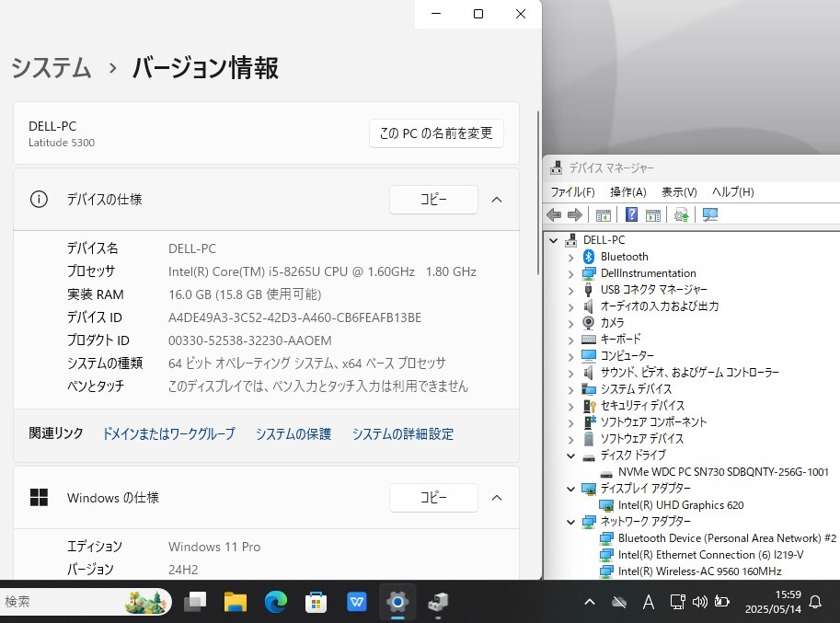
Task: Collapse the デバイスの仕様 section
Action: tap(496, 199)
